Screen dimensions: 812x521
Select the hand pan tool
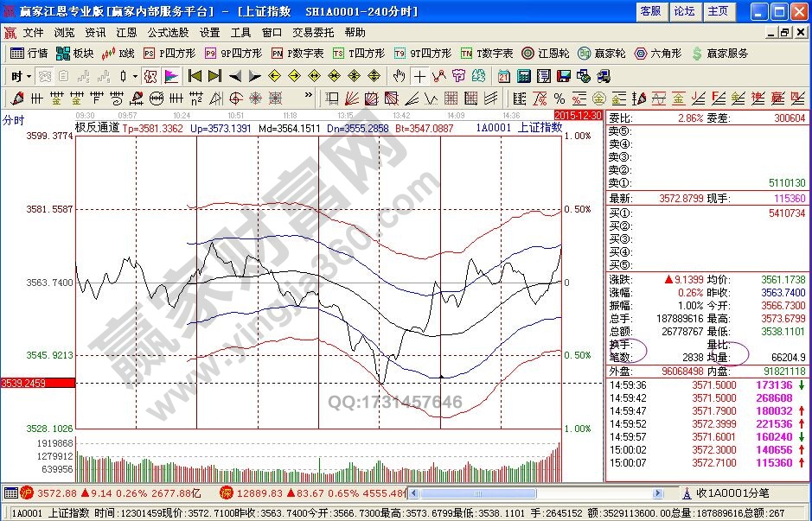(399, 76)
